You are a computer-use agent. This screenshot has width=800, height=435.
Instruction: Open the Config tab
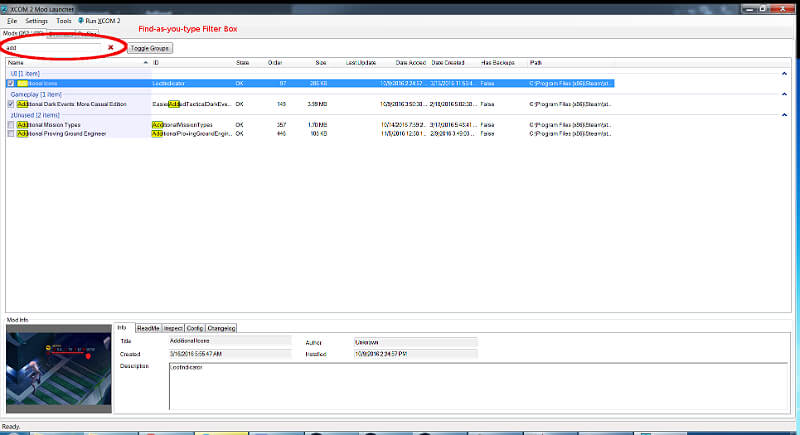pos(195,327)
